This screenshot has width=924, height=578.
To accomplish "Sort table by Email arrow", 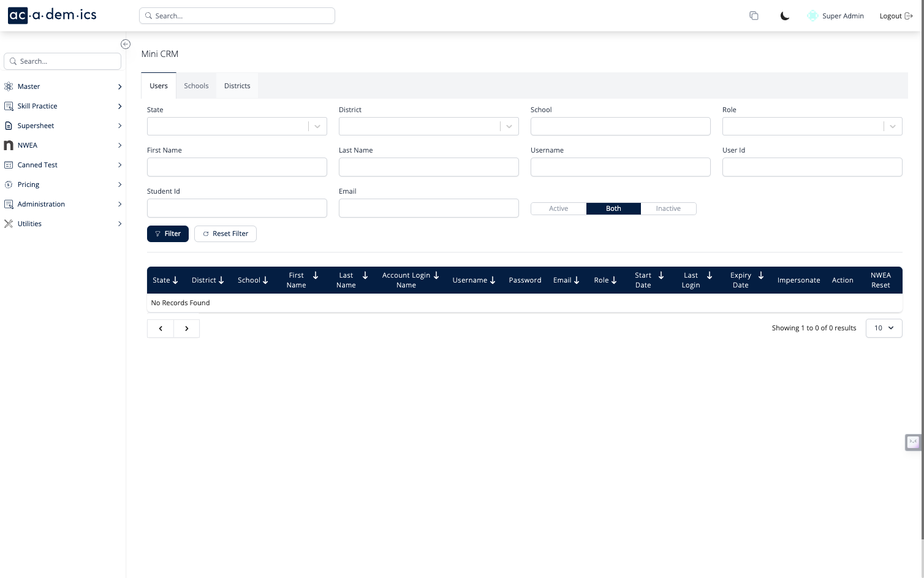I will coord(577,280).
